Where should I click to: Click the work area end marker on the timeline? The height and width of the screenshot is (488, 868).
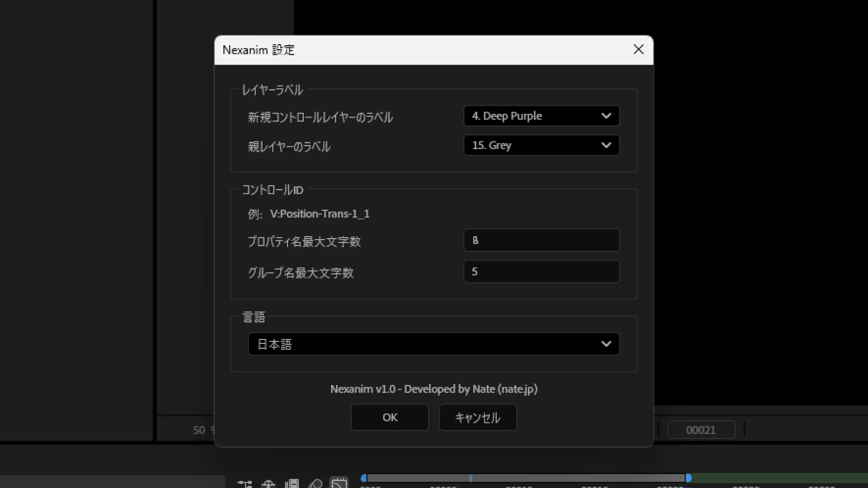coord(689,478)
